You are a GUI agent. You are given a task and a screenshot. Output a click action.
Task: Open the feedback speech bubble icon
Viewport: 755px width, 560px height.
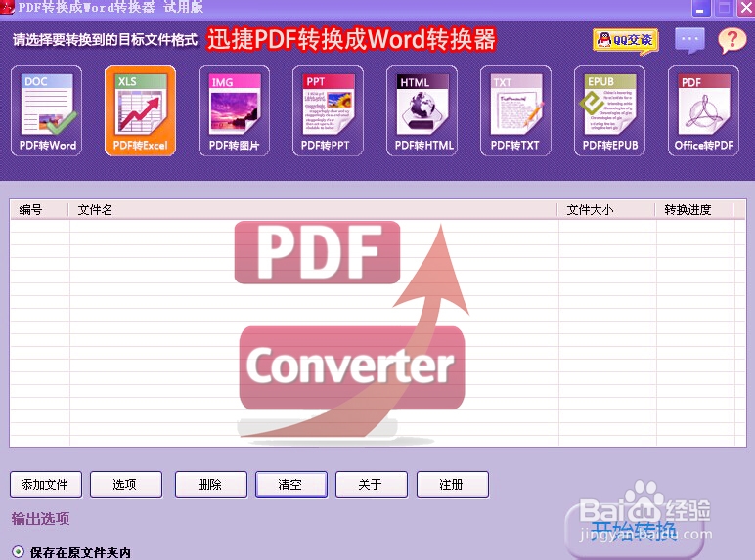click(689, 40)
